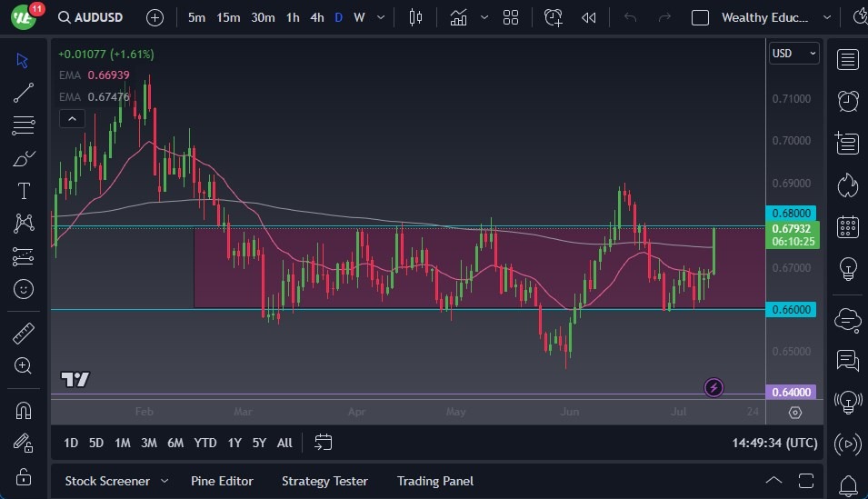Viewport: 868px width, 499px height.
Task: Expand the time interval dropdown arrow
Action: click(x=381, y=17)
